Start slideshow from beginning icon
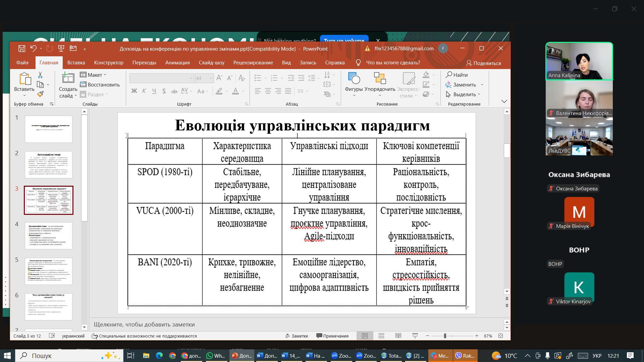This screenshot has height=362, width=644. click(x=61, y=49)
